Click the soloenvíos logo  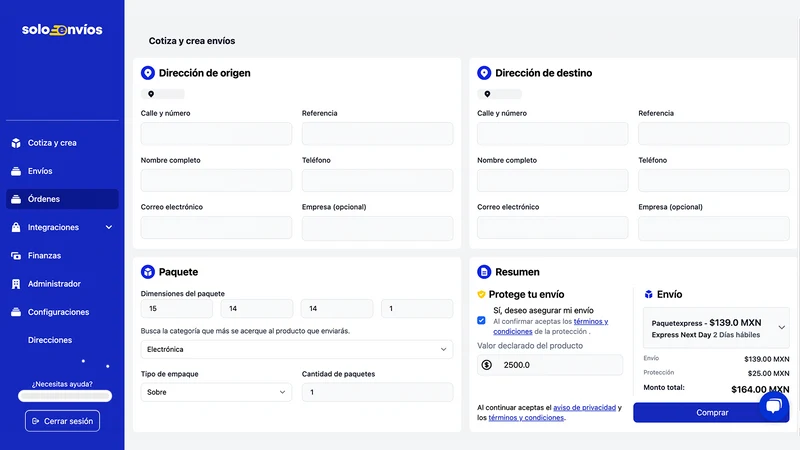click(62, 30)
